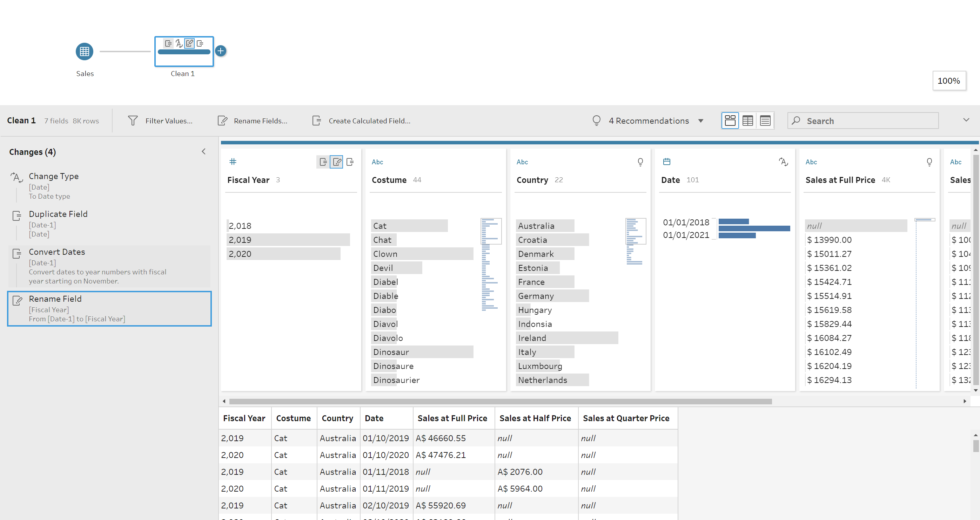The image size is (980, 520).
Task: Collapse the Changes pane
Action: tap(203, 152)
